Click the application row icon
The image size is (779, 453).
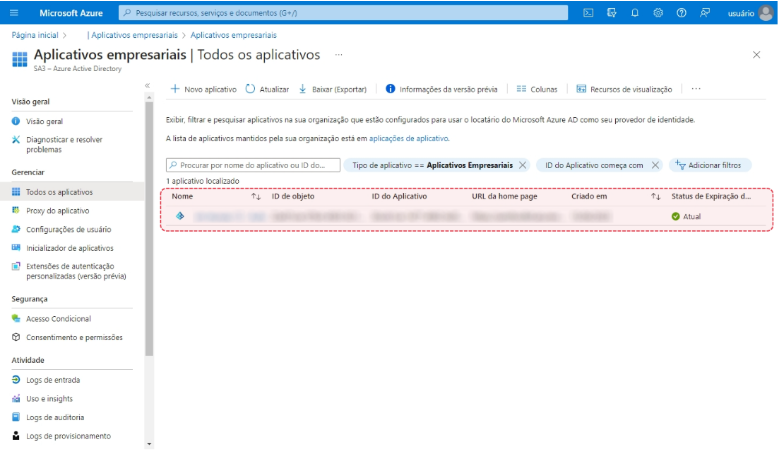(180, 216)
